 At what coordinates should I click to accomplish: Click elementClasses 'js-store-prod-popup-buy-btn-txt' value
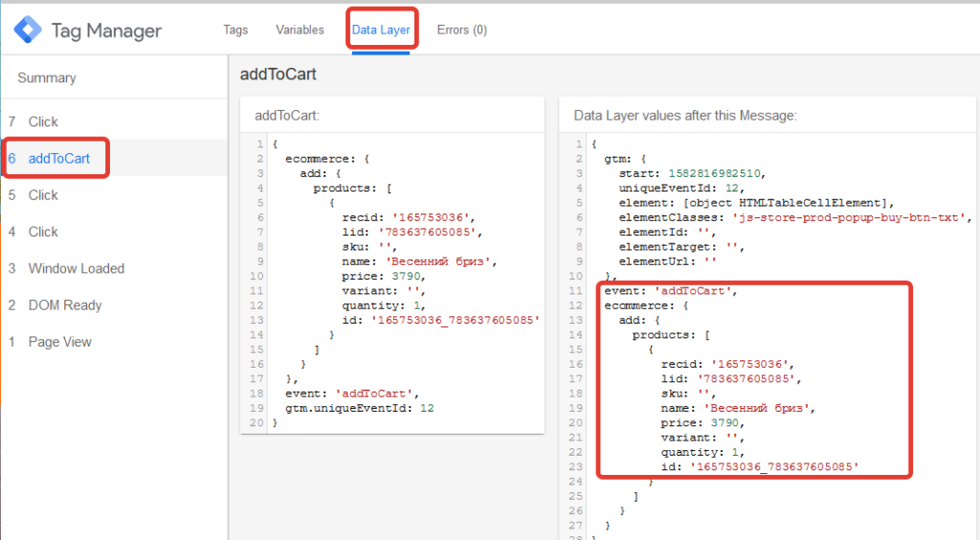click(x=852, y=217)
